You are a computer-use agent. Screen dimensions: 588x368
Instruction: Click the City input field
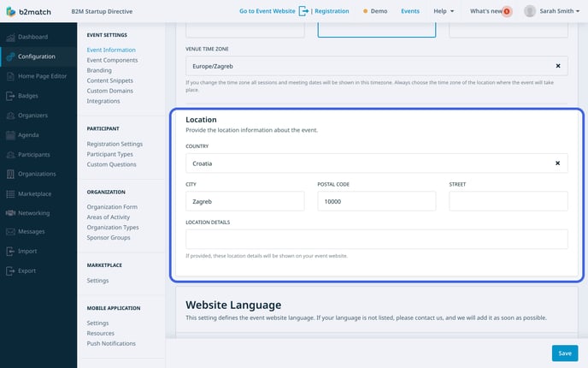tap(244, 201)
